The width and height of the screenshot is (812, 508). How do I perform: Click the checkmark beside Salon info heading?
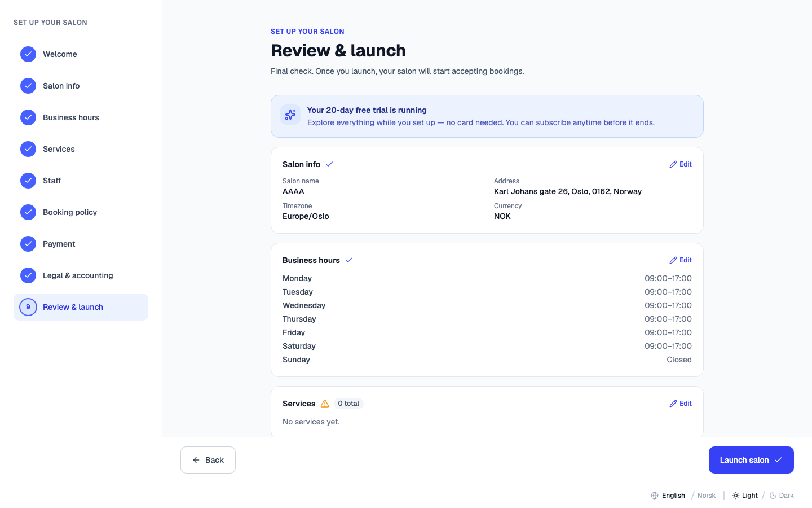click(x=329, y=164)
